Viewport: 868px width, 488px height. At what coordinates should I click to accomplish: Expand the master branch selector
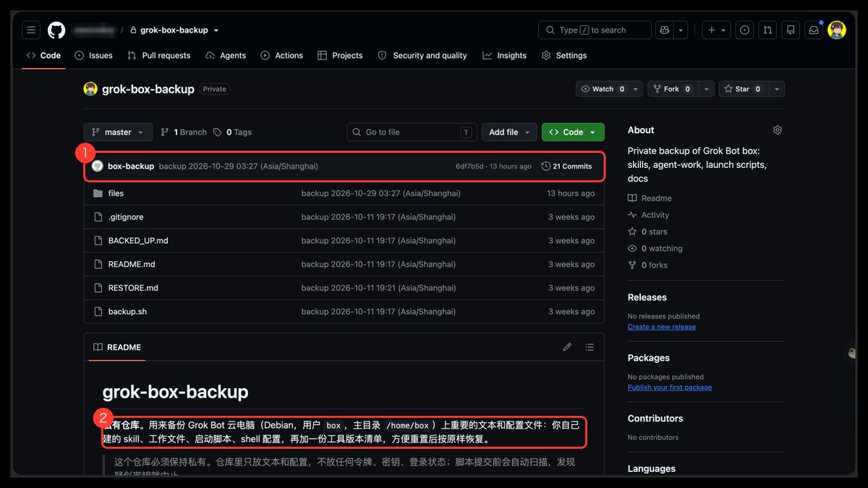[x=118, y=132]
